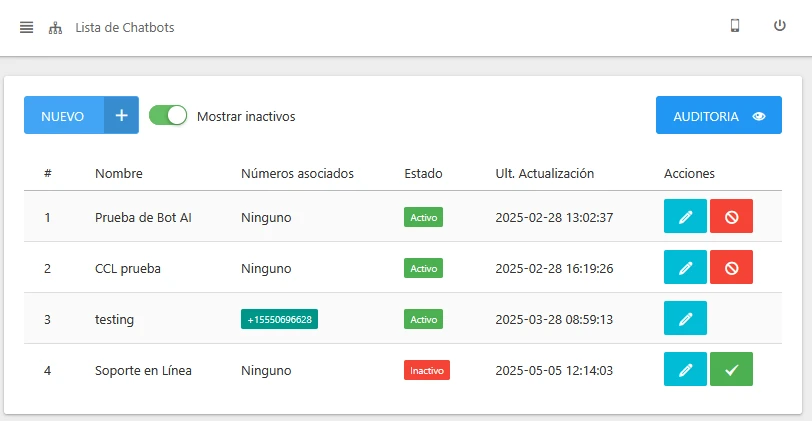
Task: Select the Soporte en Línea row name
Action: 143,370
